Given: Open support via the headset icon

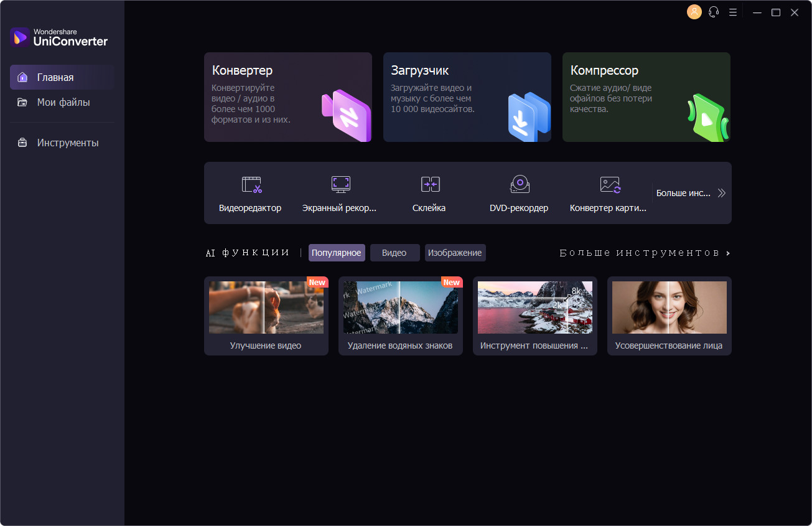Looking at the screenshot, I should coord(714,12).
